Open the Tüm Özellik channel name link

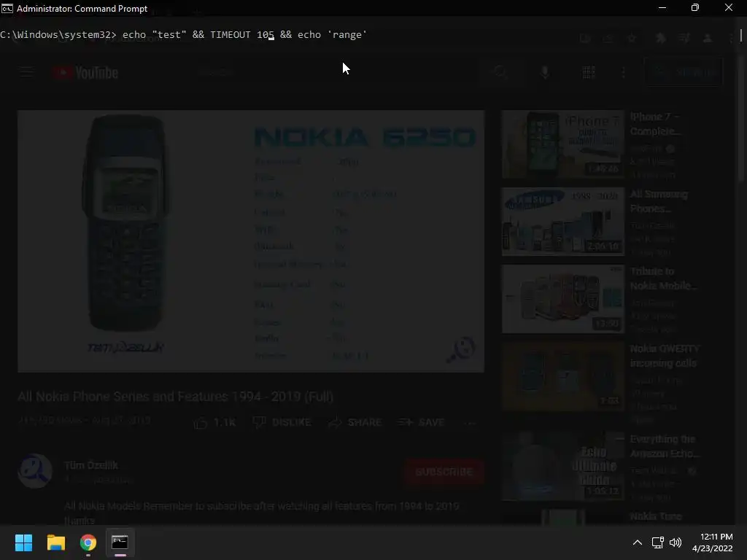(x=91, y=465)
